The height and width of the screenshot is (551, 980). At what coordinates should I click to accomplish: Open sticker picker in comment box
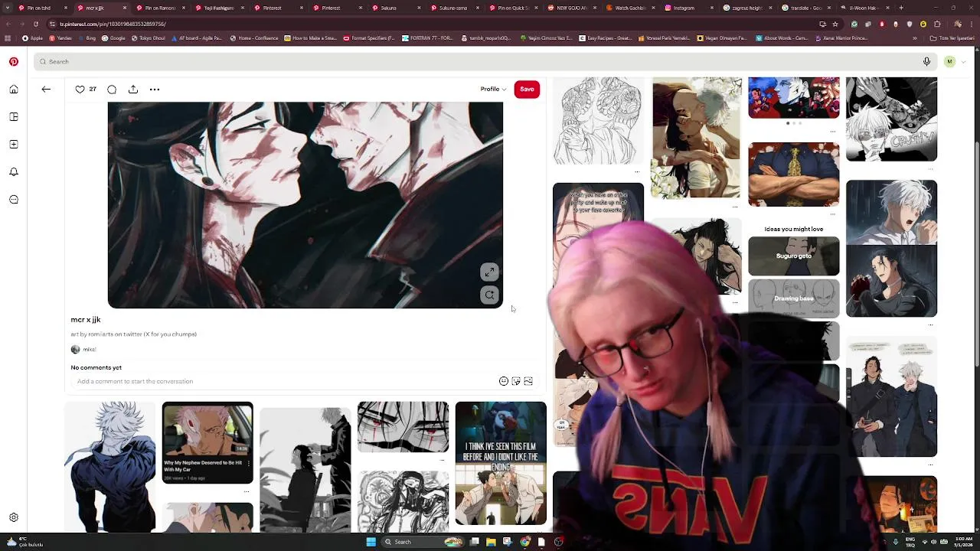(x=516, y=381)
